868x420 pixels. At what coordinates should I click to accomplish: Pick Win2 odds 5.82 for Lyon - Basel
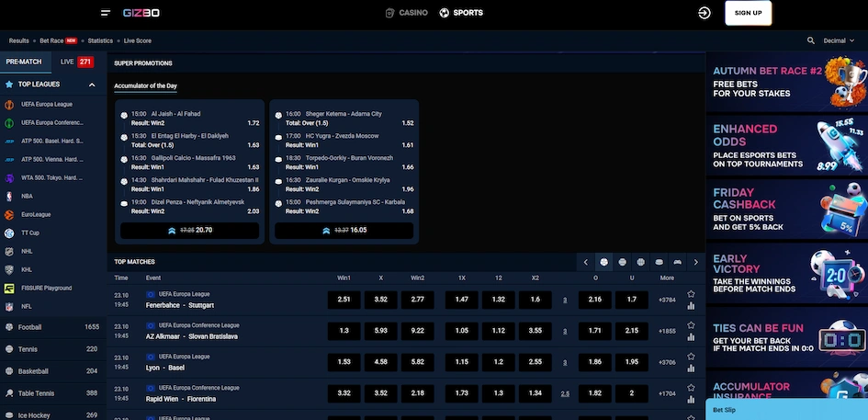click(x=417, y=362)
